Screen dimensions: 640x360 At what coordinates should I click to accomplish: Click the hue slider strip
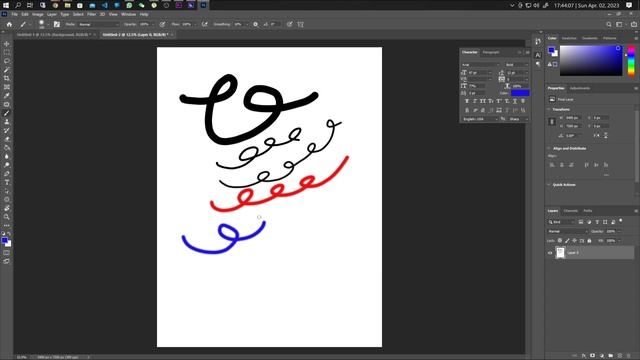(x=631, y=61)
